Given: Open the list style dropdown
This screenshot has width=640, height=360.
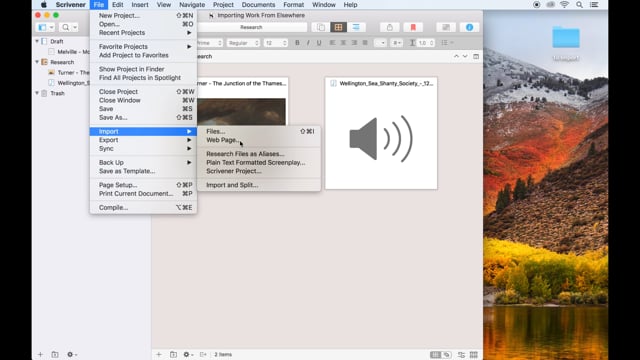Looking at the screenshot, I should click(447, 43).
